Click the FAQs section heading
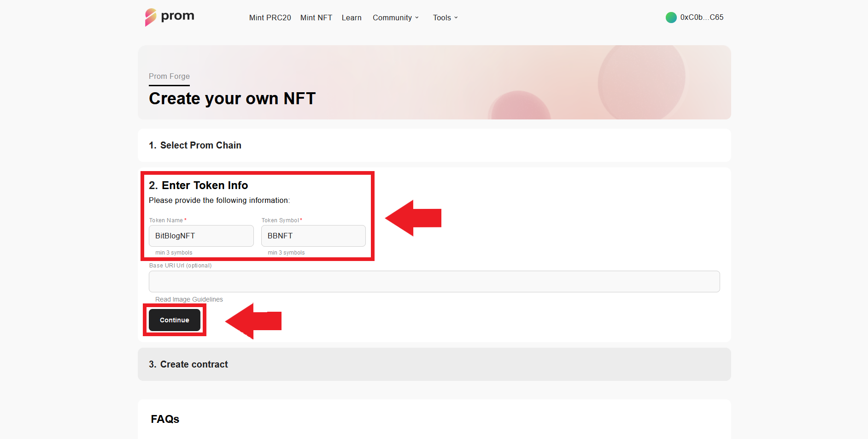 (165, 419)
